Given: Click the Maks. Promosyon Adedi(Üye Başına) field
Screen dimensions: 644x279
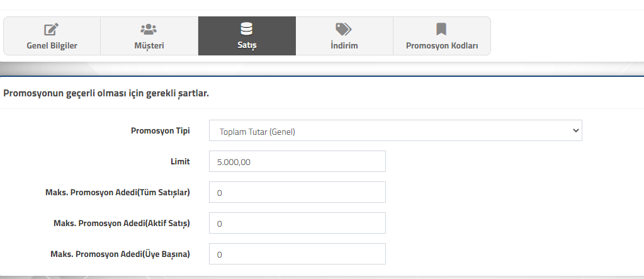Looking at the screenshot, I should pyautogui.click(x=297, y=254).
